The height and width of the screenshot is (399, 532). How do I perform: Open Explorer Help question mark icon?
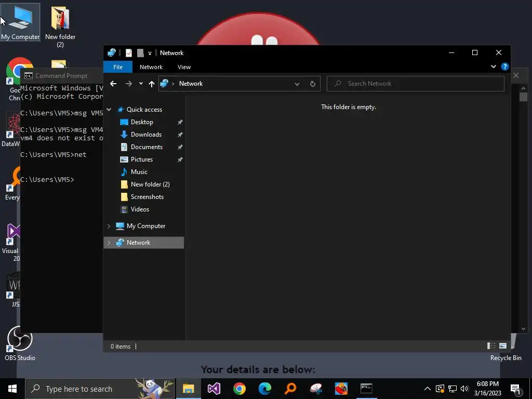505,66
